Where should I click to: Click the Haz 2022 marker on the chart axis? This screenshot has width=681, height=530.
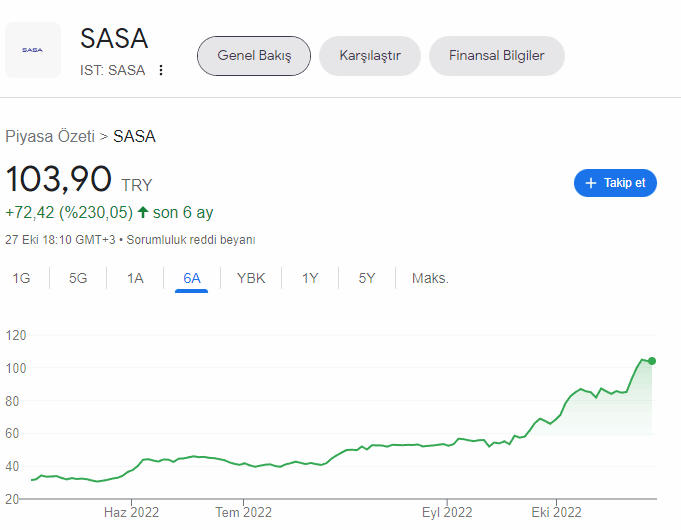131,512
